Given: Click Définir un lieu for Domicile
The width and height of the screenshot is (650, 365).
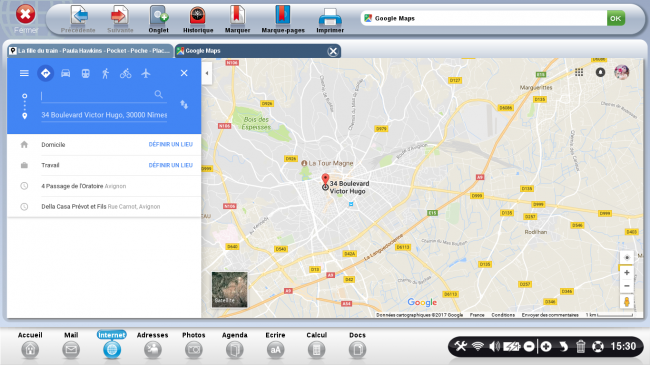Looking at the screenshot, I should [x=170, y=144].
